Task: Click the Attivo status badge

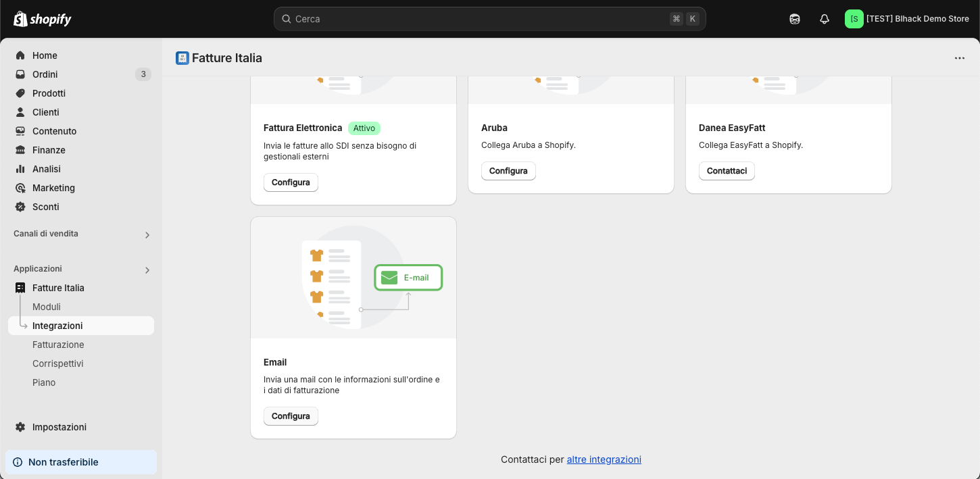Action: [x=364, y=128]
